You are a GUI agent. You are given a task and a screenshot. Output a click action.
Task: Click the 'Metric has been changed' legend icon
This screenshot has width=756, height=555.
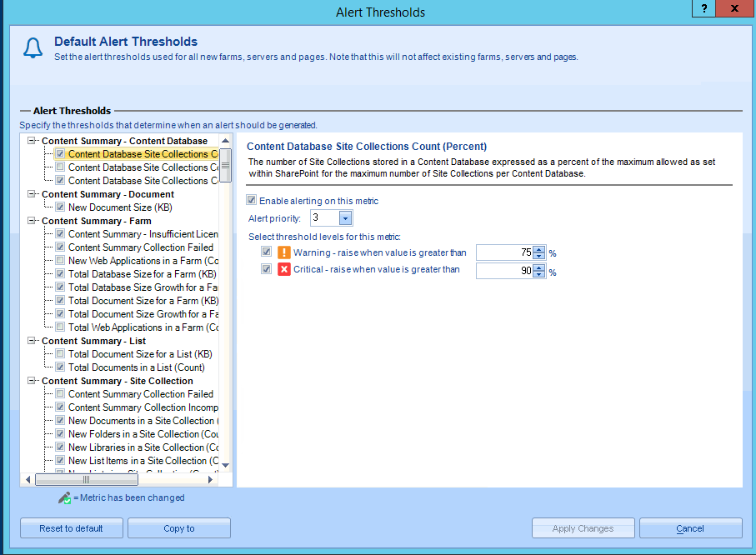coord(63,497)
